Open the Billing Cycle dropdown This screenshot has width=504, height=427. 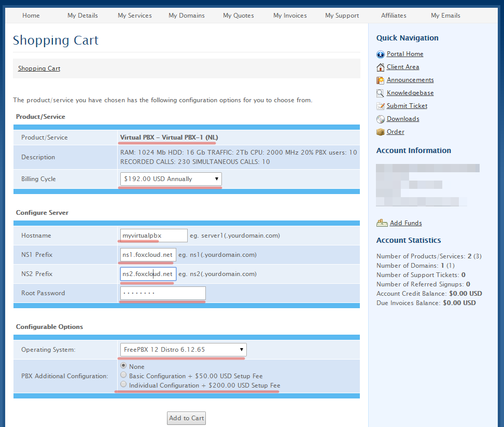coord(171,179)
